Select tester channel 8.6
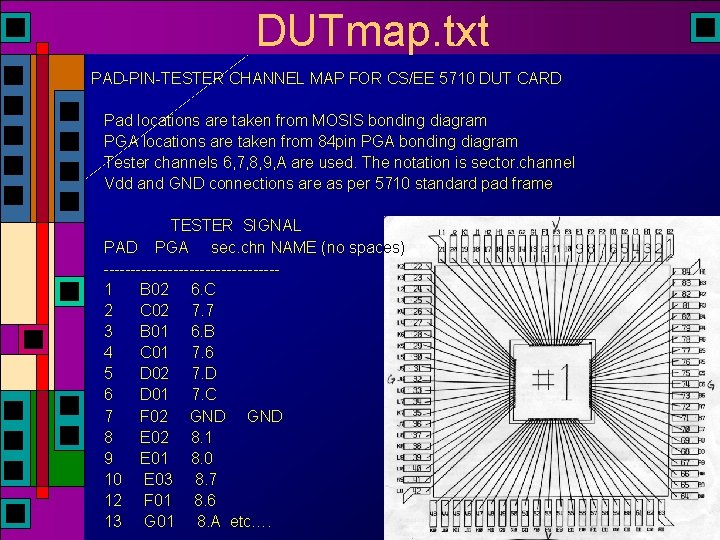720x540 pixels. (x=206, y=501)
